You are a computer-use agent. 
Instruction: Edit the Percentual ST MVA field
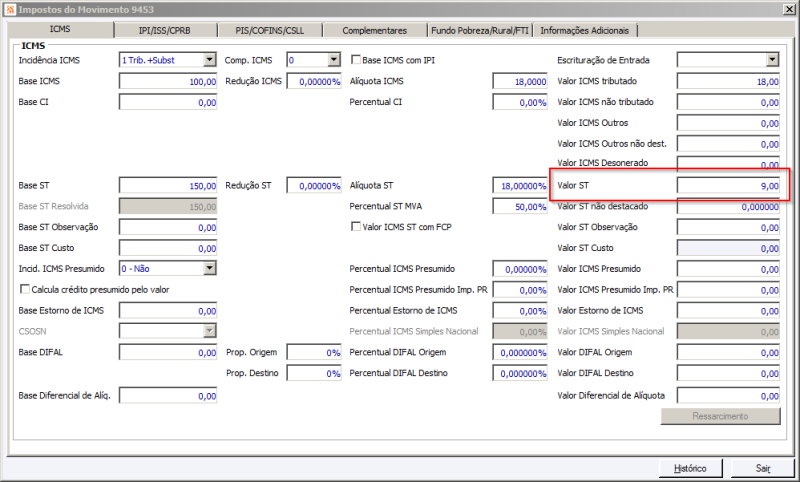tap(520, 207)
